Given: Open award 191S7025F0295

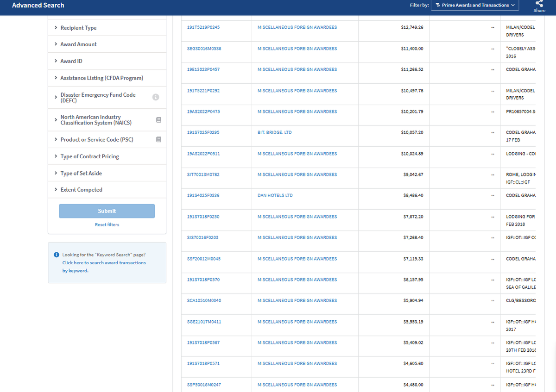Looking at the screenshot, I should pos(203,132).
